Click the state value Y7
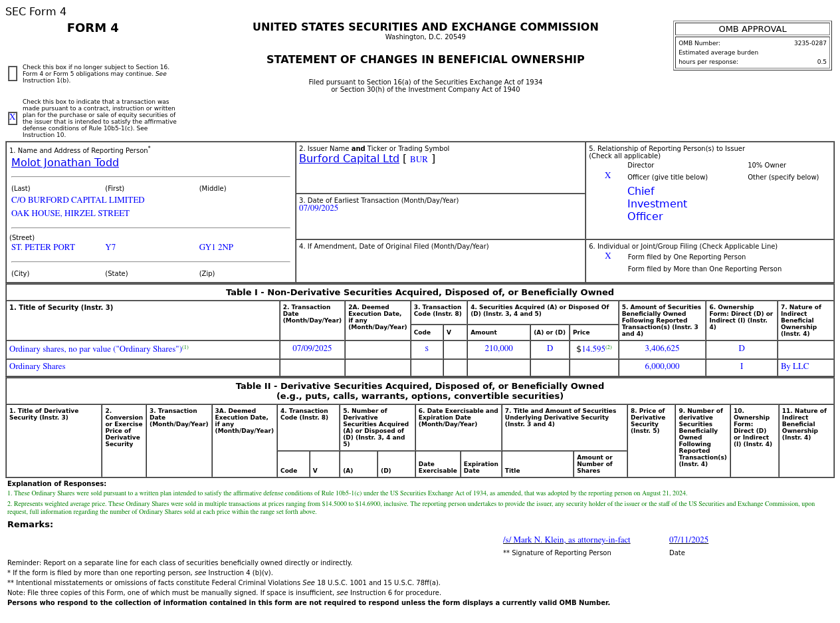840x623 pixels. coord(110,248)
